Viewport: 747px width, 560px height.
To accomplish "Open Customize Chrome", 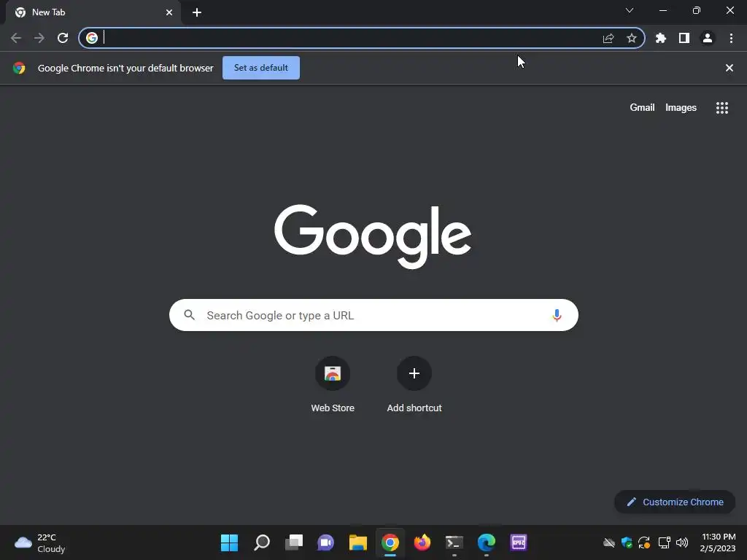I will pos(675,502).
